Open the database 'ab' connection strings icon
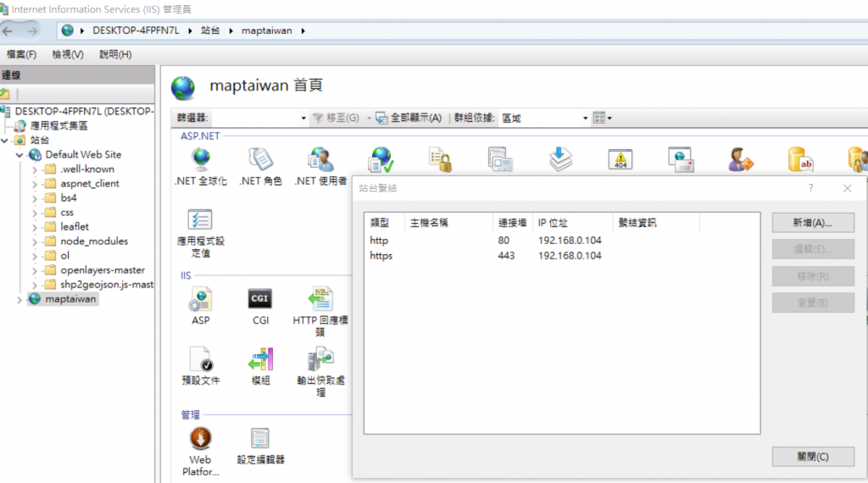The width and height of the screenshot is (868, 483). coord(800,160)
